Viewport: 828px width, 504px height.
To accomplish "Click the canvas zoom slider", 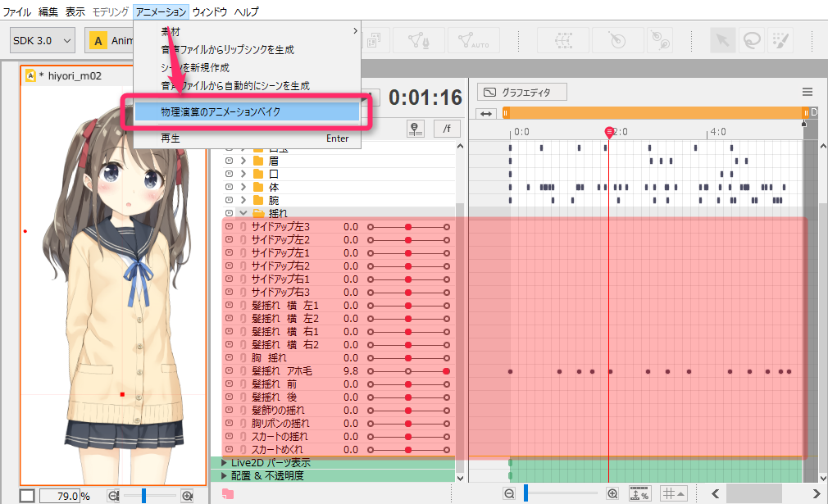I will pyautogui.click(x=149, y=496).
